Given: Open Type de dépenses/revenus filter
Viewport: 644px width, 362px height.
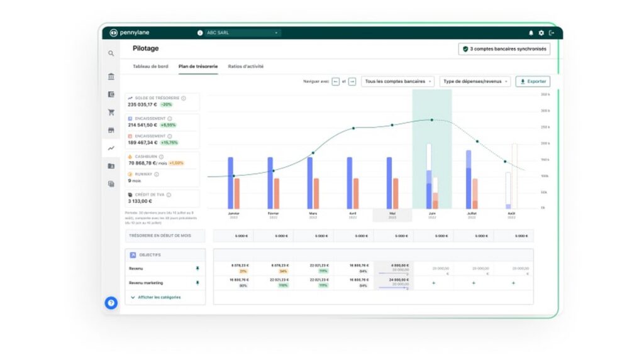Looking at the screenshot, I should pyautogui.click(x=475, y=81).
